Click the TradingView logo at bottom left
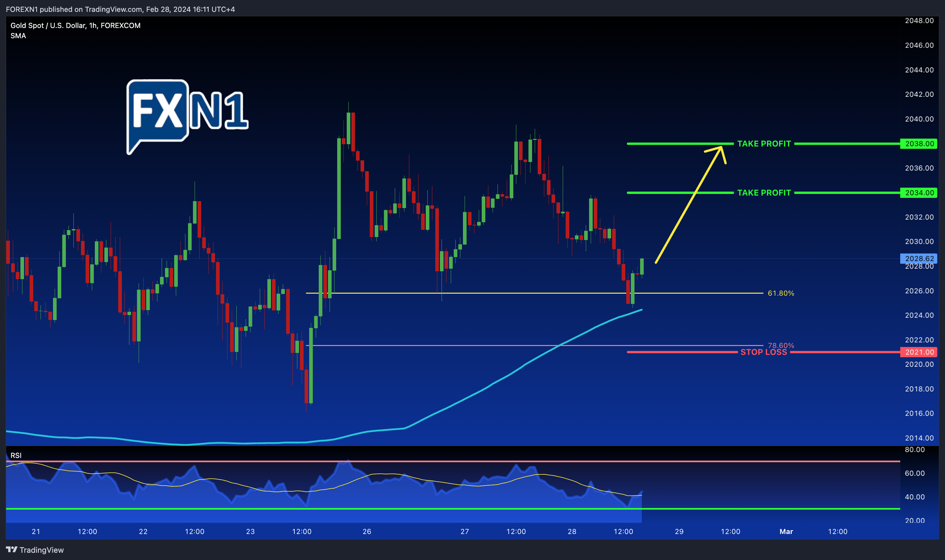This screenshot has width=945, height=560. (35, 550)
